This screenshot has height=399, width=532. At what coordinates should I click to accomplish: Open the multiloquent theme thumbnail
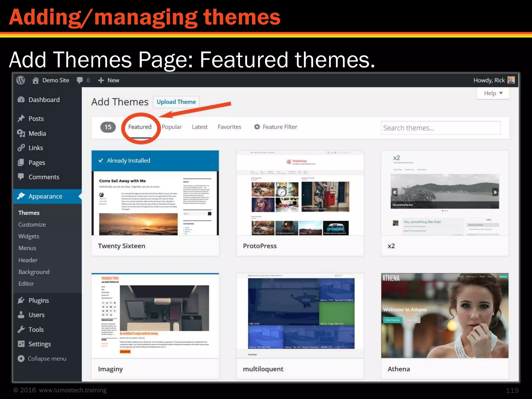(x=300, y=316)
